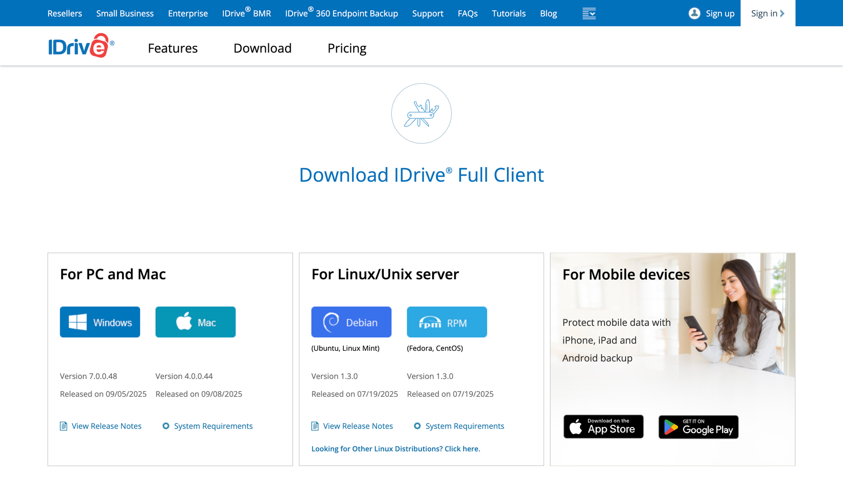
Task: Select the Download tab
Action: [263, 48]
